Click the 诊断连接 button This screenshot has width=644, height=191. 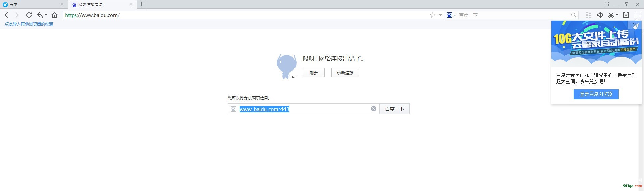point(345,73)
